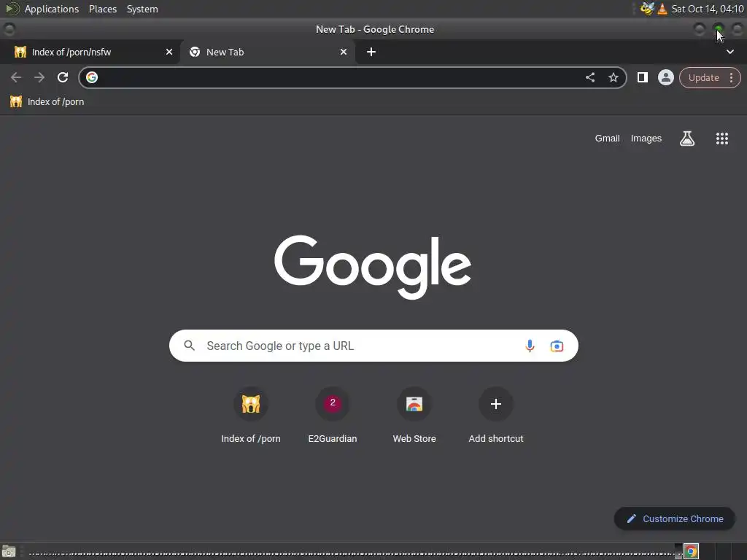Close the Index of /porn/nsfw tab
This screenshot has width=747, height=560.
click(x=169, y=52)
